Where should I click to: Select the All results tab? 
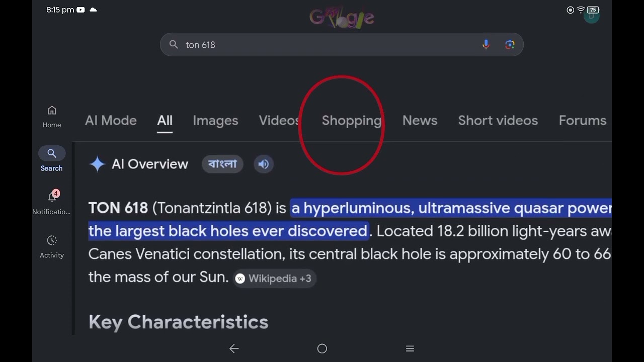pos(165,121)
